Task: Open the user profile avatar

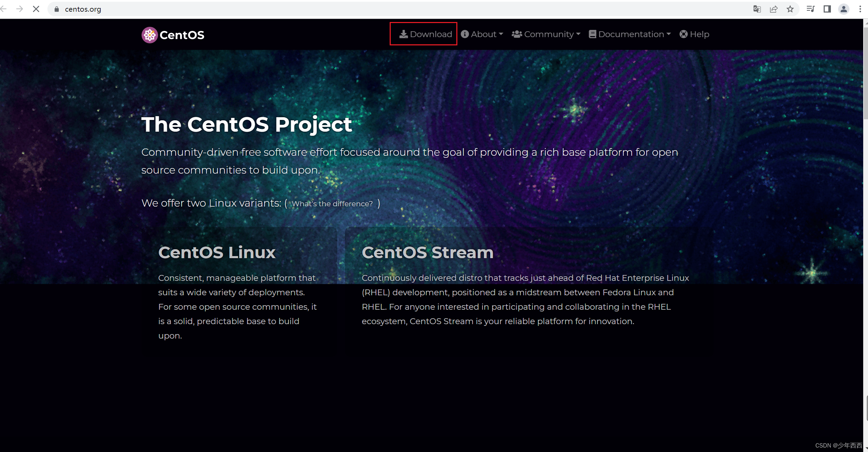Action: pyautogui.click(x=844, y=9)
